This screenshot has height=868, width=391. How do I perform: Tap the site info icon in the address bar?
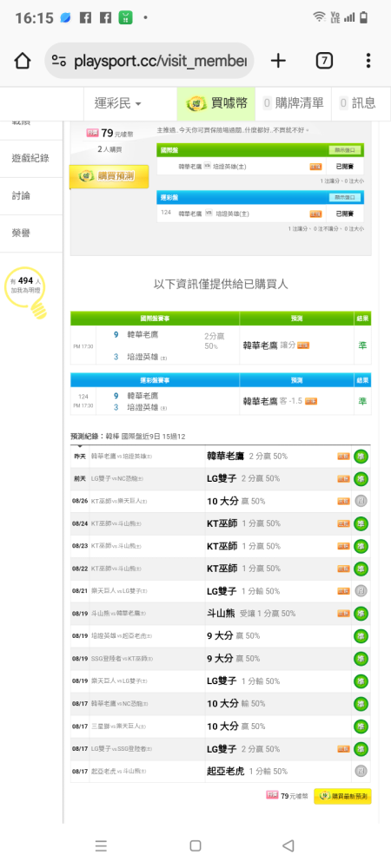click(x=59, y=61)
